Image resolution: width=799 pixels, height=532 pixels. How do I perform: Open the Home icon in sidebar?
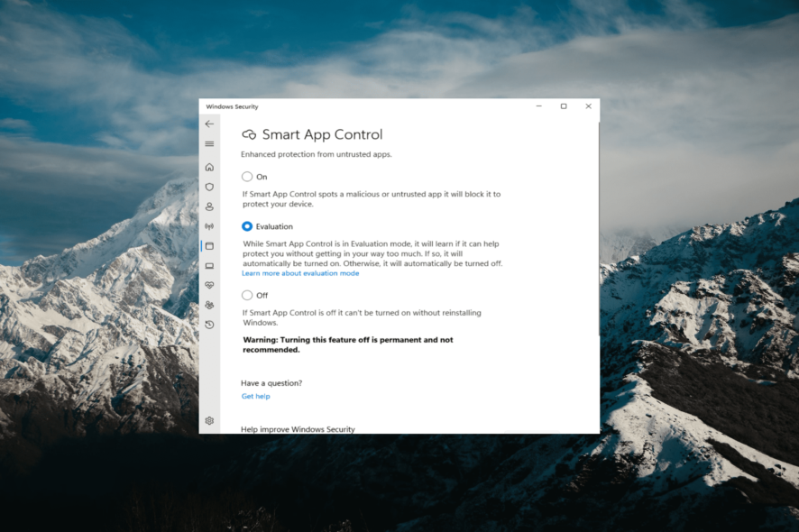coord(209,167)
